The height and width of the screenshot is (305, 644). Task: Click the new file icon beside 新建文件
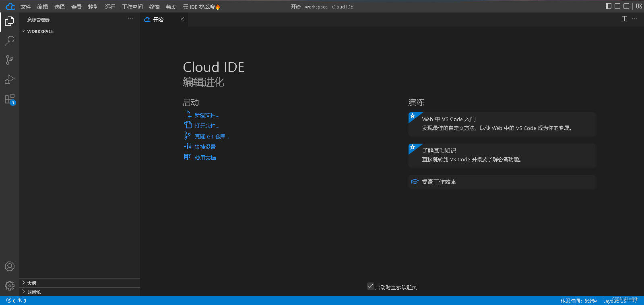(188, 114)
